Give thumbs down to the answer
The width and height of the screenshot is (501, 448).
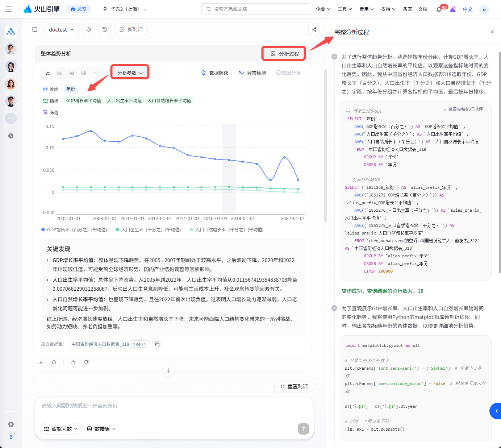tap(86, 362)
